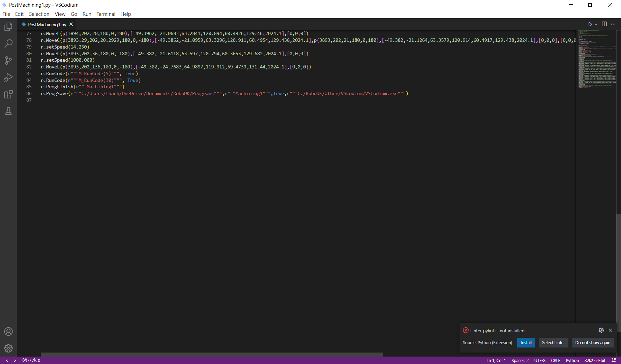Screen dimensions: 621x364
Task: Run the Python file with play button
Action: tap(590, 24)
